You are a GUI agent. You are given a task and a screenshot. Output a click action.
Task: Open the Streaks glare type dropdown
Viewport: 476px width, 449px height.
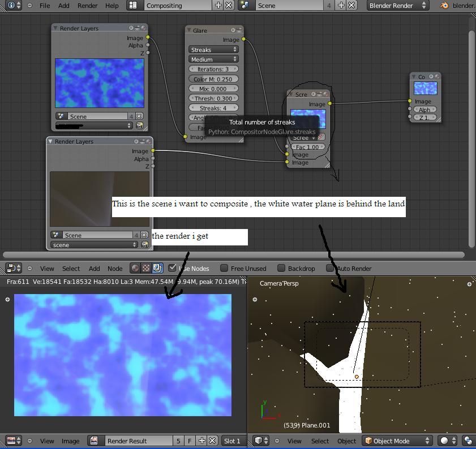(x=213, y=49)
